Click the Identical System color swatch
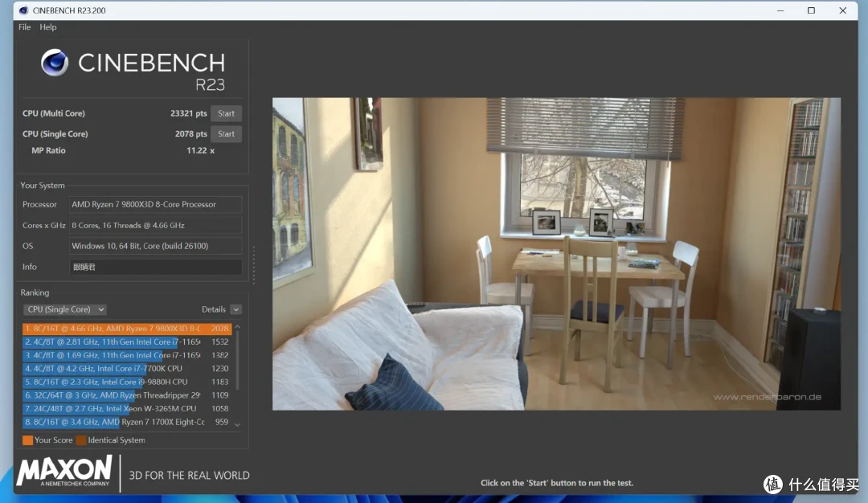 (x=81, y=440)
